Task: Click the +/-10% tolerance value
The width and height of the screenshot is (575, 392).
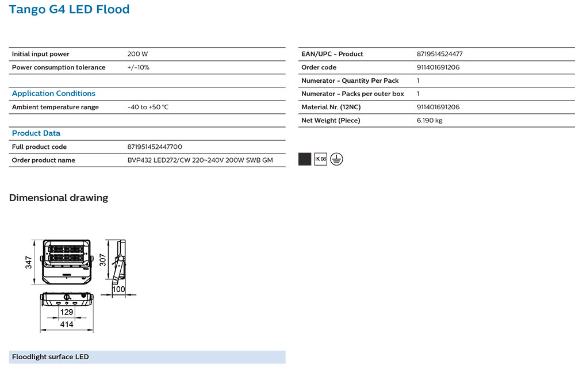Action: tap(138, 67)
